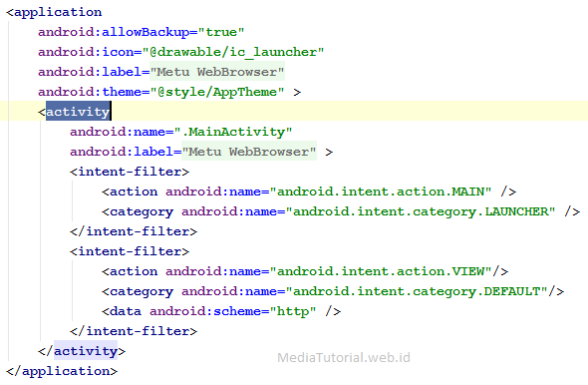Click the first opening intent-filter tag
Image resolution: width=588 pixels, height=385 pixels.
click(130, 172)
